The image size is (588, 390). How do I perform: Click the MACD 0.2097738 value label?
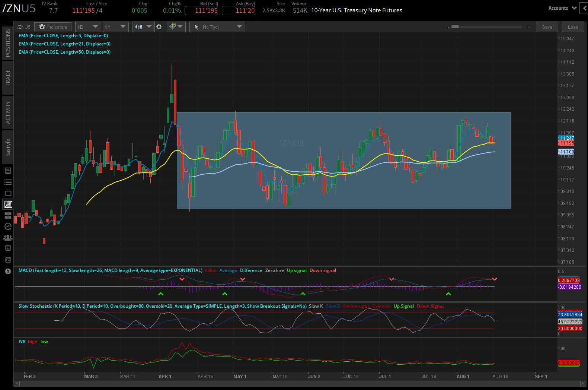click(x=569, y=280)
